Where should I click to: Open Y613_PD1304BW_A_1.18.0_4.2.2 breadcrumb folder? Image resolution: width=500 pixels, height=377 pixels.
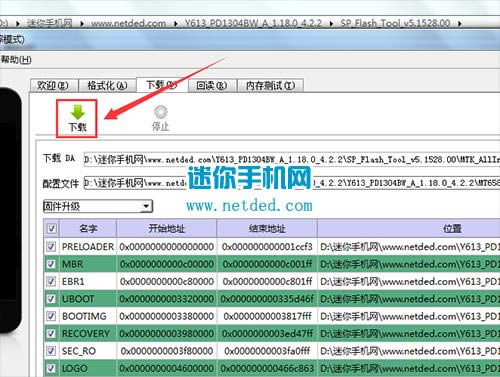pyautogui.click(x=253, y=23)
